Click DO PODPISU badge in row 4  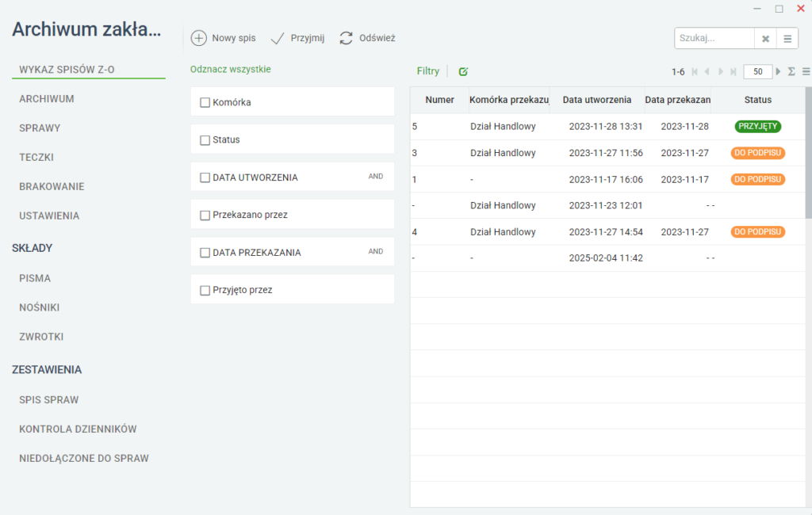pyautogui.click(x=757, y=232)
